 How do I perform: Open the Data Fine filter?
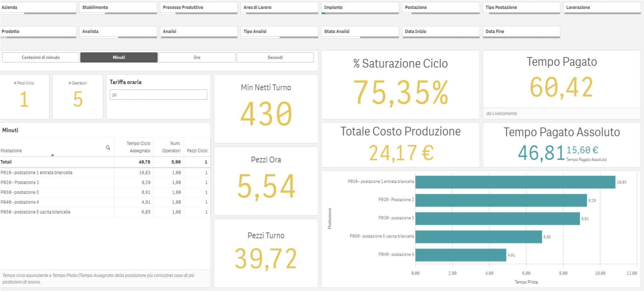pos(521,31)
